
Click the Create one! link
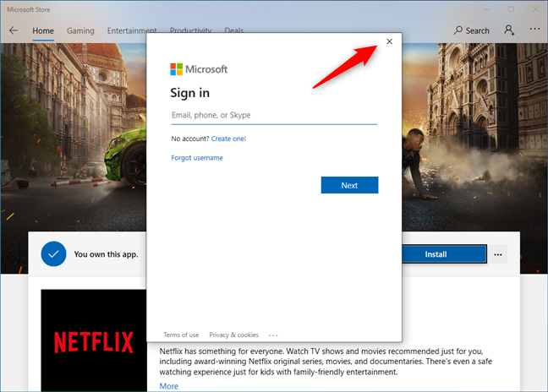click(x=228, y=139)
